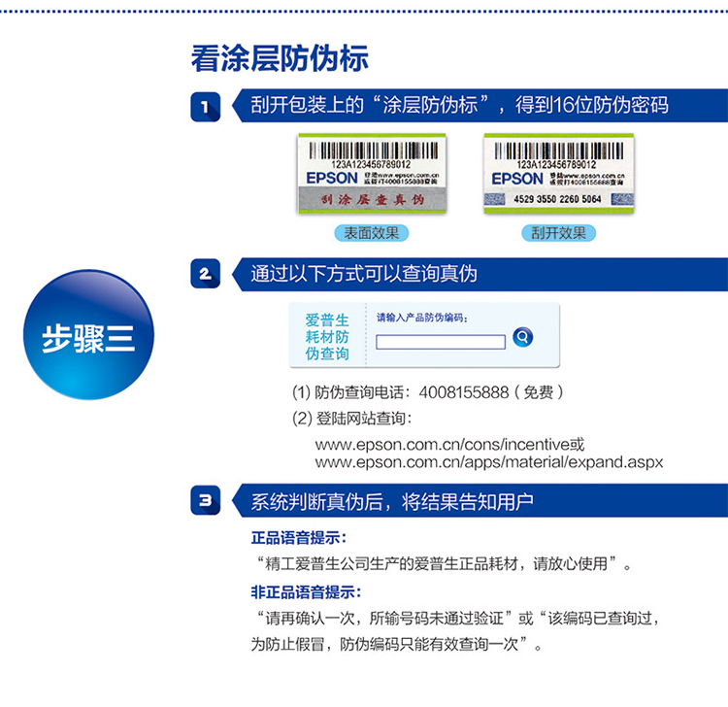The height and width of the screenshot is (707, 728).
Task: Click the 通过以下方式可以查询真伪 banner
Action: click(x=364, y=274)
